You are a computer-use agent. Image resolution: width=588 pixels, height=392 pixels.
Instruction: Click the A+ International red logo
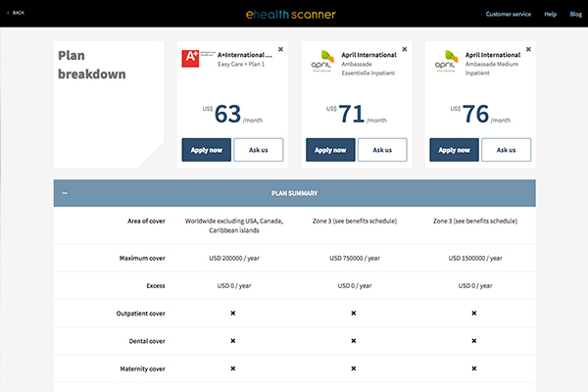point(190,59)
